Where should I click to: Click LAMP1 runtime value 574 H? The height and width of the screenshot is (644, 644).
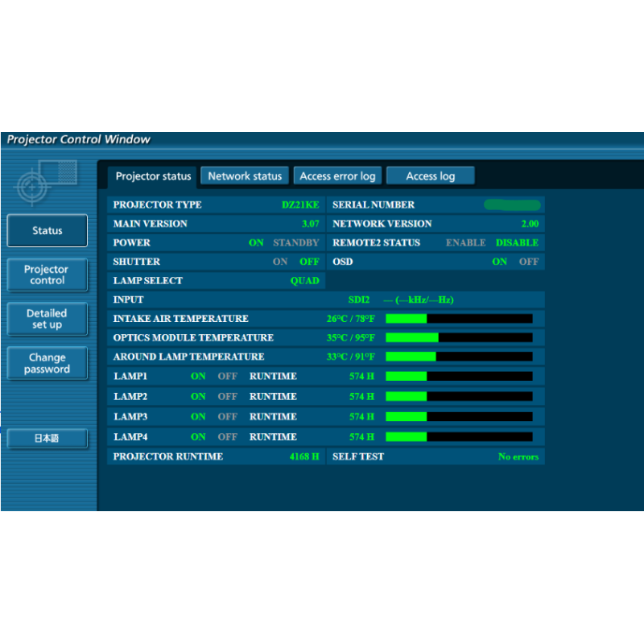pyautogui.click(x=361, y=376)
